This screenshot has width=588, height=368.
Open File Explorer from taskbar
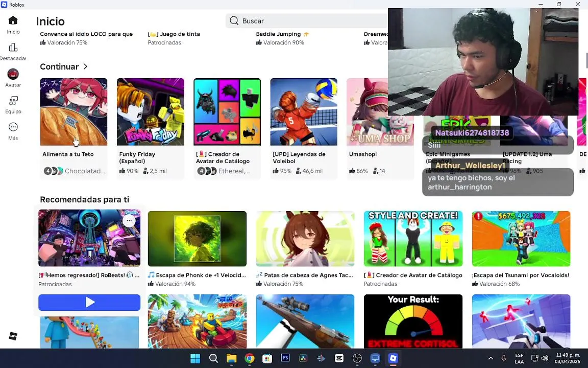[231, 358]
